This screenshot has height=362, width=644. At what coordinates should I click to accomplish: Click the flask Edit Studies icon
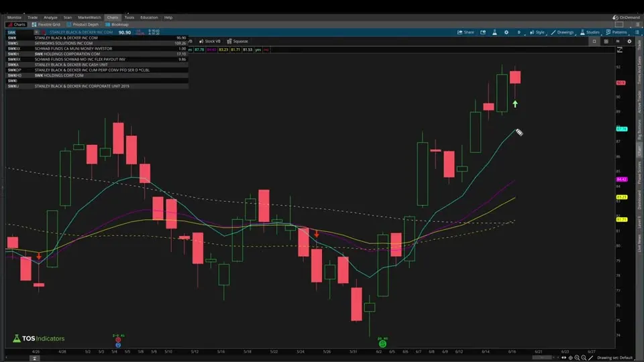pyautogui.click(x=494, y=32)
